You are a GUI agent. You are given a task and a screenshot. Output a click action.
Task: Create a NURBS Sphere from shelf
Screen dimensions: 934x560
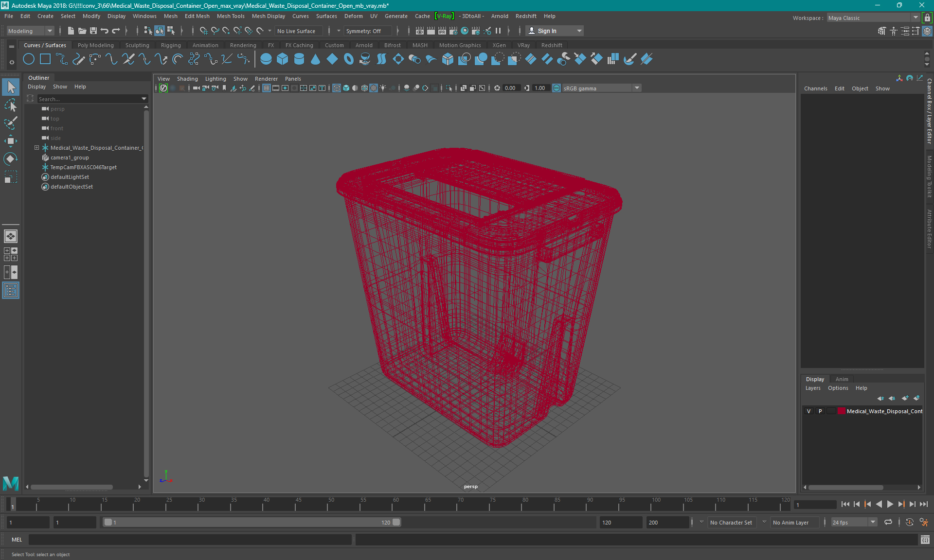coord(266,59)
